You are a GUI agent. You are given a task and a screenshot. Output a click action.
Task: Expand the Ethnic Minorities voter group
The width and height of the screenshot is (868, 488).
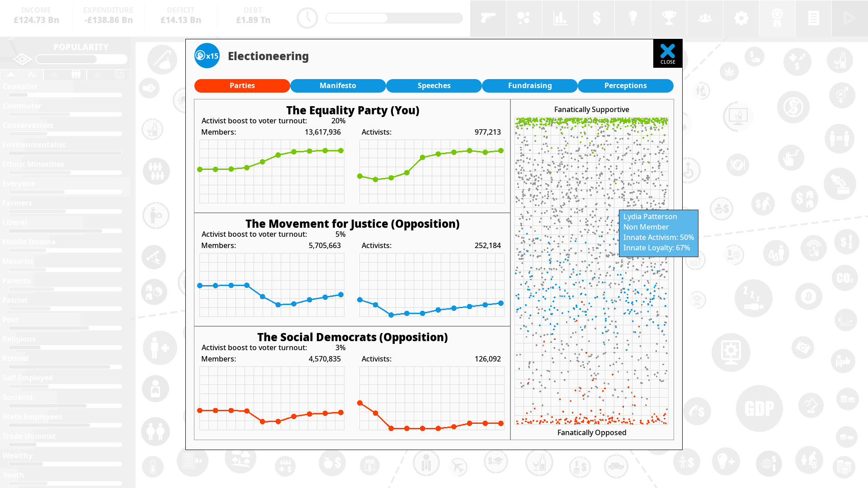coord(33,164)
